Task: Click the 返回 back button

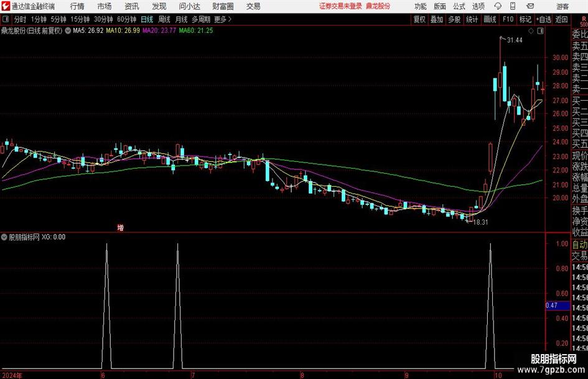Action: click(561, 19)
